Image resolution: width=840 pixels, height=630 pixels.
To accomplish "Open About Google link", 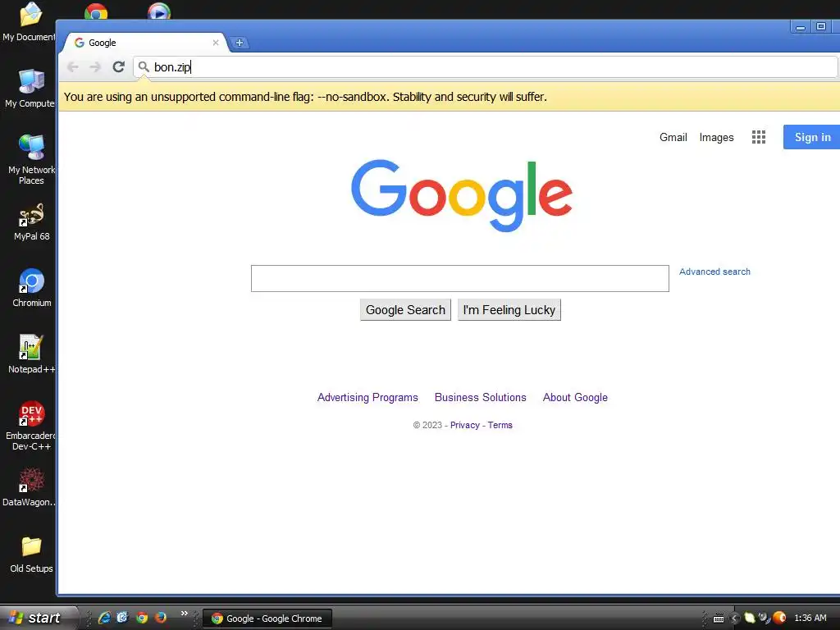I will pyautogui.click(x=575, y=398).
